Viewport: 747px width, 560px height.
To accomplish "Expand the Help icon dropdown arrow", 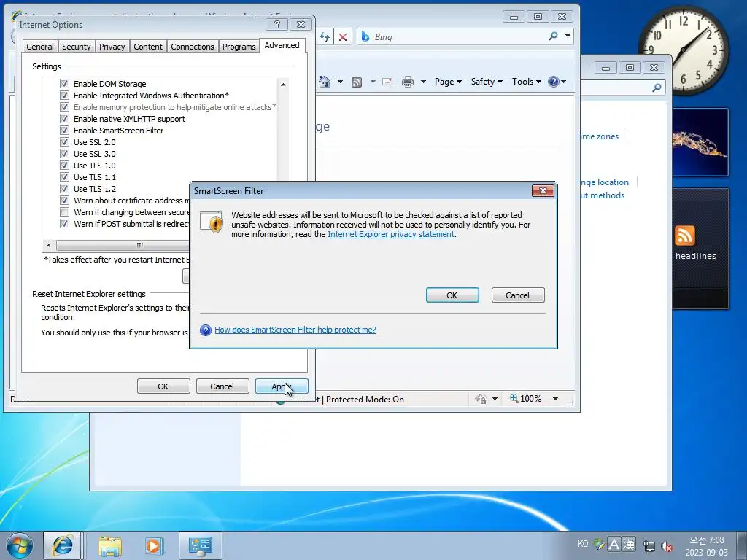I will pyautogui.click(x=564, y=82).
